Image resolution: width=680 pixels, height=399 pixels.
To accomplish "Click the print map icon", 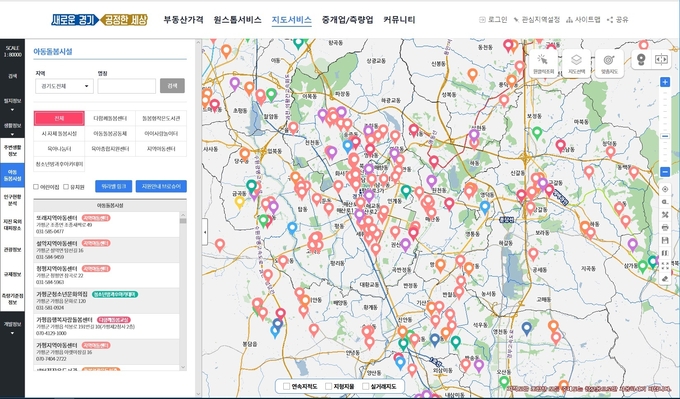I will 665,227.
